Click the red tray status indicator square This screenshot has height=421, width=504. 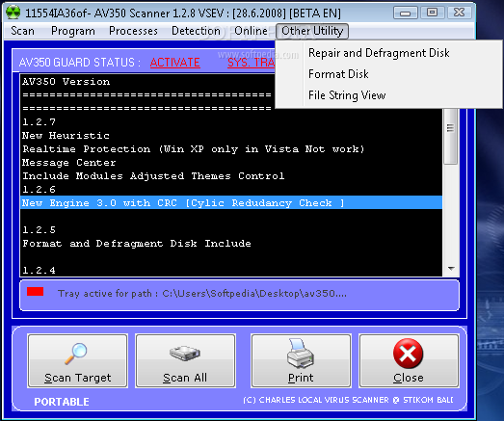[x=36, y=292]
